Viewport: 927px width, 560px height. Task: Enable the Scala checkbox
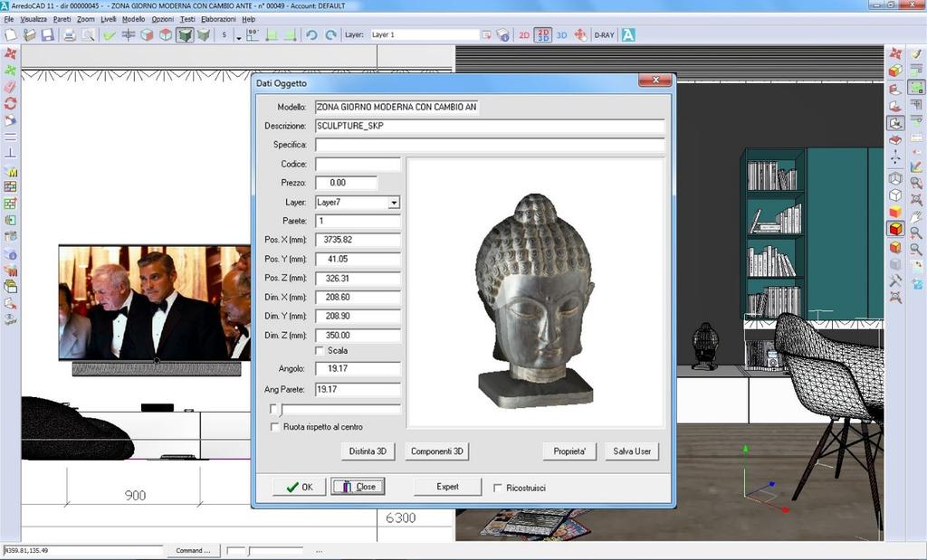tap(320, 351)
